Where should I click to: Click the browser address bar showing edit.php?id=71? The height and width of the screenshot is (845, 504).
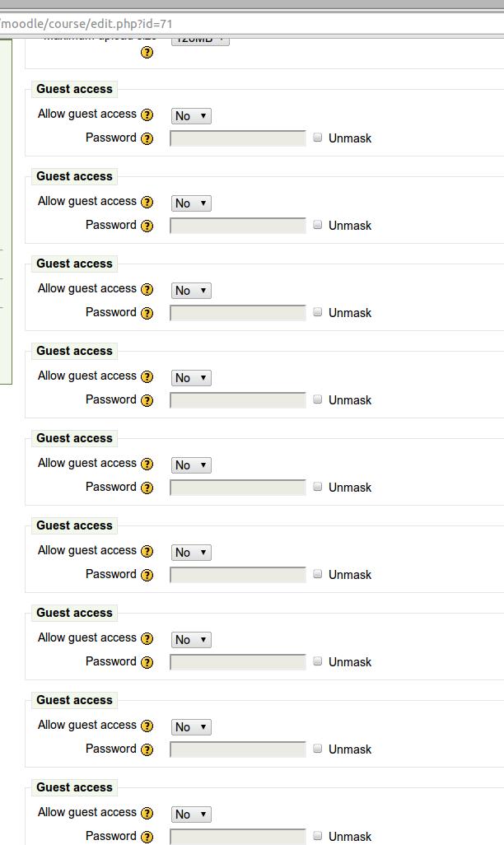pyautogui.click(x=252, y=24)
